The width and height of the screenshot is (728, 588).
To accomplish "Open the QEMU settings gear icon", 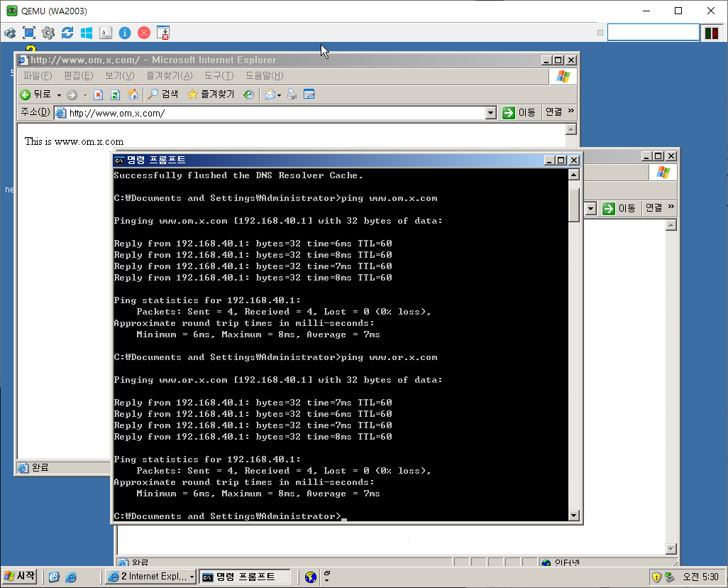I will click(x=48, y=33).
